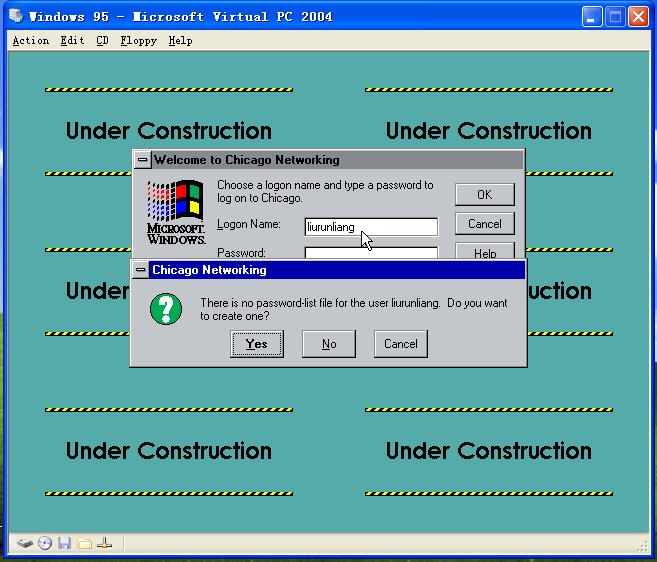657x562 pixels.
Task: Open the Floppy menu
Action: coord(139,41)
